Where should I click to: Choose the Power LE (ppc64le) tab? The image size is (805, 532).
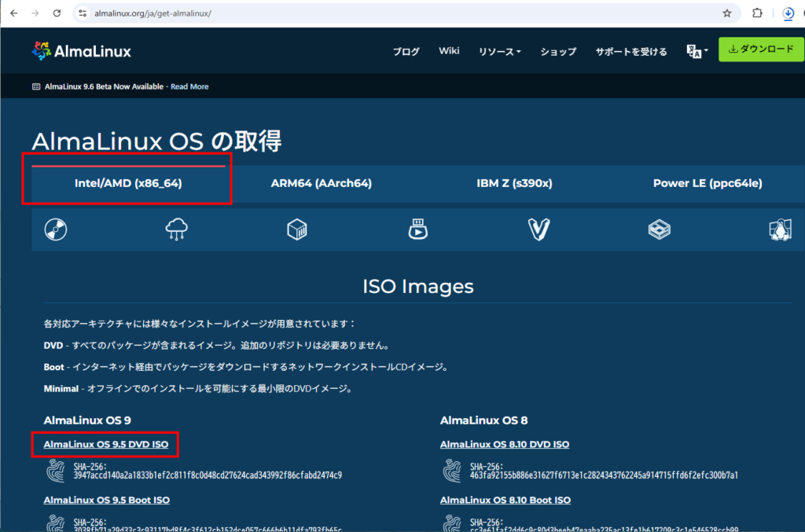pos(707,183)
